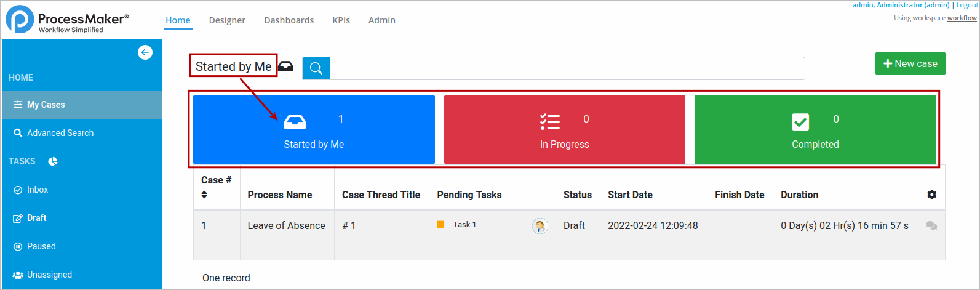Click the ProcessMaker logo
980x290 pixels.
68,19
